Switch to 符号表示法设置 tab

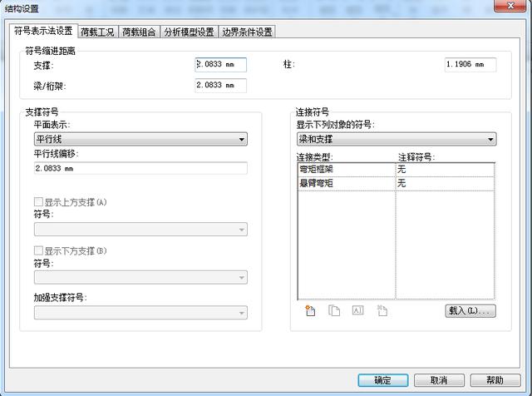[43, 32]
